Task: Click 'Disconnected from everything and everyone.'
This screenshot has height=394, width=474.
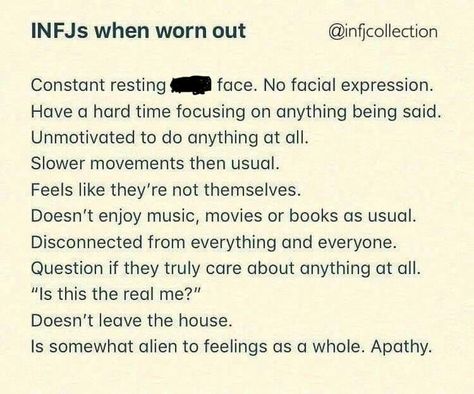Action: pos(214,242)
